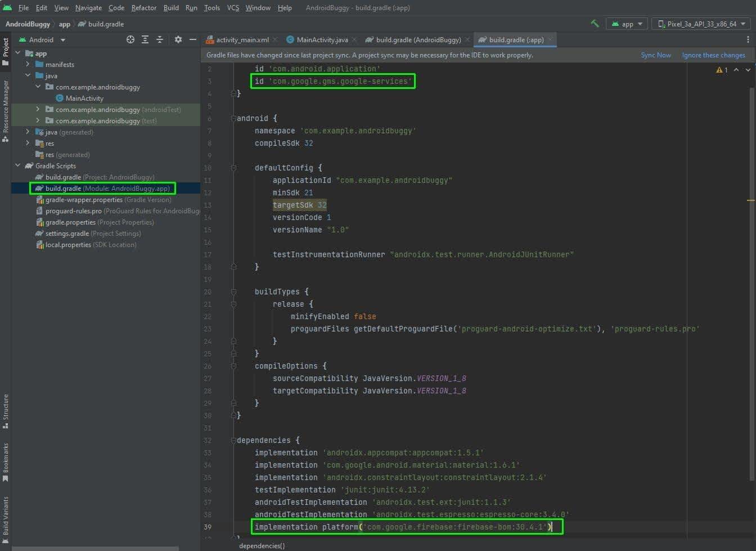The width and height of the screenshot is (756, 551).
Task: Hide the Project panel with minus icon
Action: click(193, 39)
